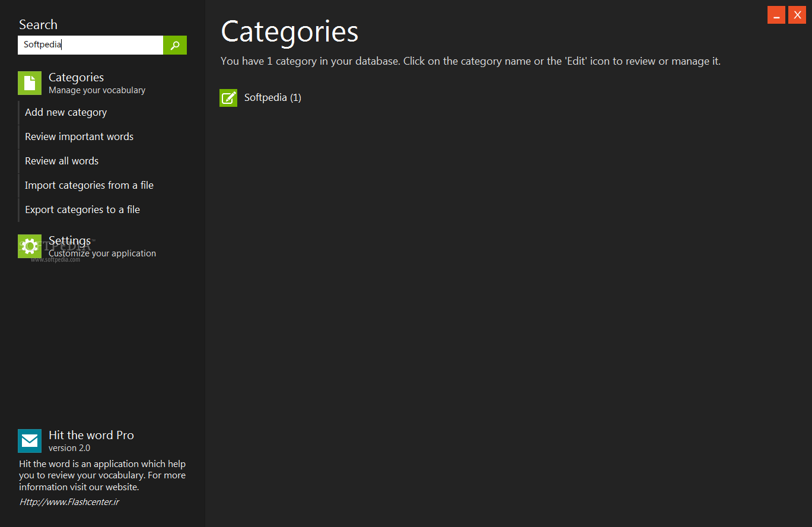Click the envelope icon beside Hit the word Pro
Screen dimensions: 812x527
30,441
